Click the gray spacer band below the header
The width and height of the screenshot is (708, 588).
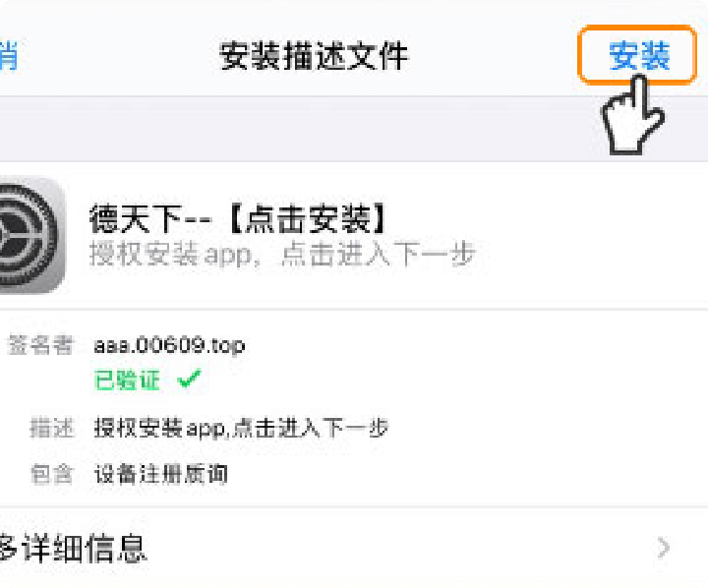click(x=354, y=129)
